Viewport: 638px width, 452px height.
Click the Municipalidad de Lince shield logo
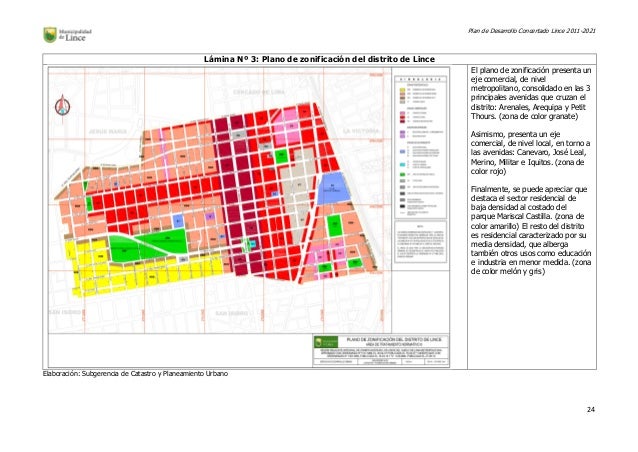[22, 35]
